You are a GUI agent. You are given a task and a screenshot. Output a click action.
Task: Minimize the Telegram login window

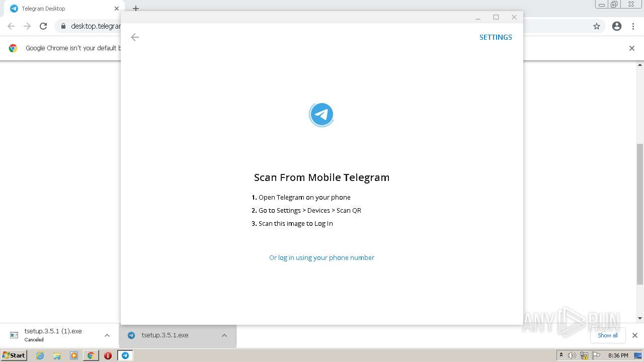click(x=478, y=17)
